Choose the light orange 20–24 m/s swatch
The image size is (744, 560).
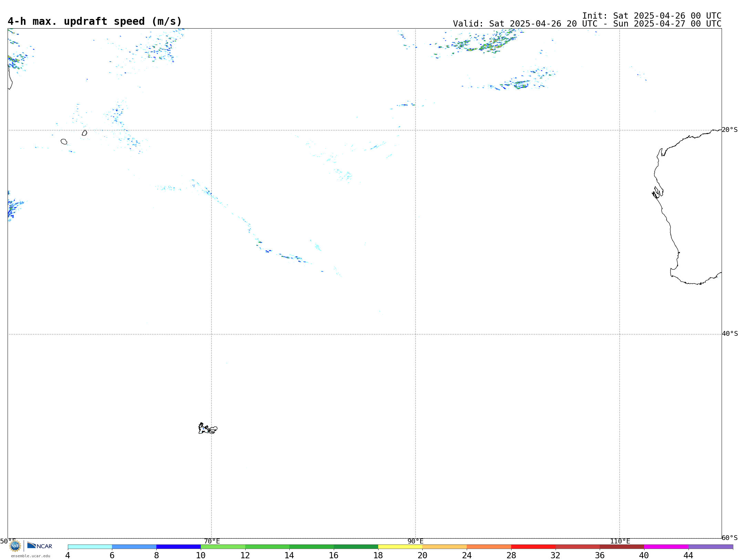coord(445,547)
